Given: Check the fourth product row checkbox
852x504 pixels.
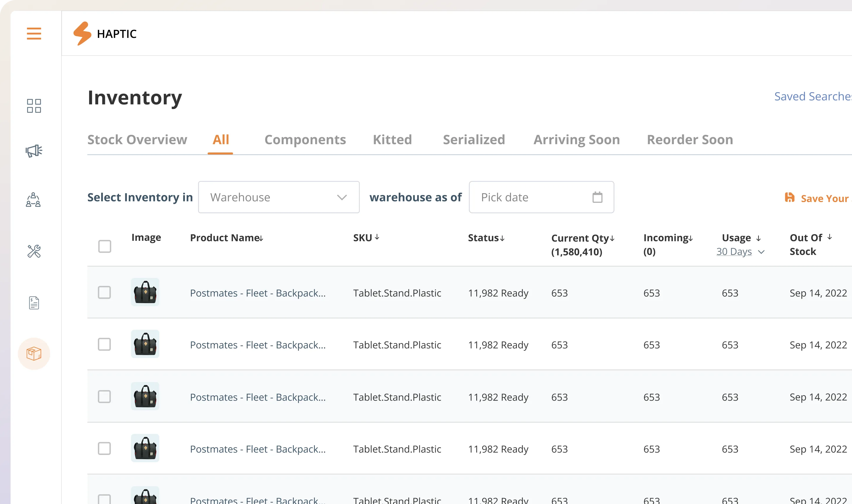Looking at the screenshot, I should point(104,449).
